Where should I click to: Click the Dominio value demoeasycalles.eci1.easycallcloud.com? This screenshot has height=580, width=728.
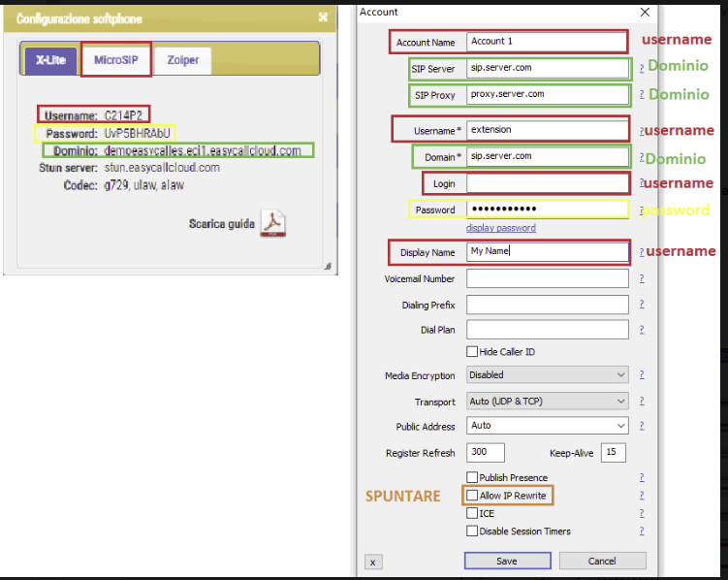click(203, 150)
